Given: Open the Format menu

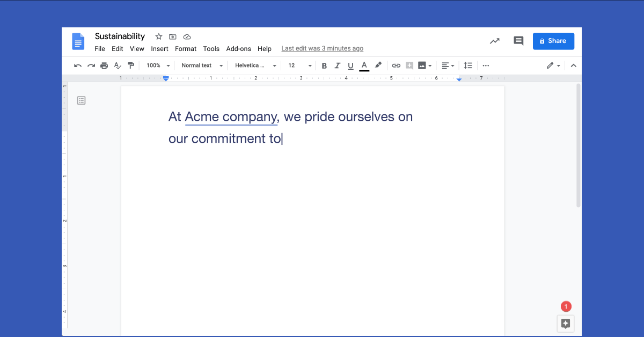Looking at the screenshot, I should tap(186, 49).
